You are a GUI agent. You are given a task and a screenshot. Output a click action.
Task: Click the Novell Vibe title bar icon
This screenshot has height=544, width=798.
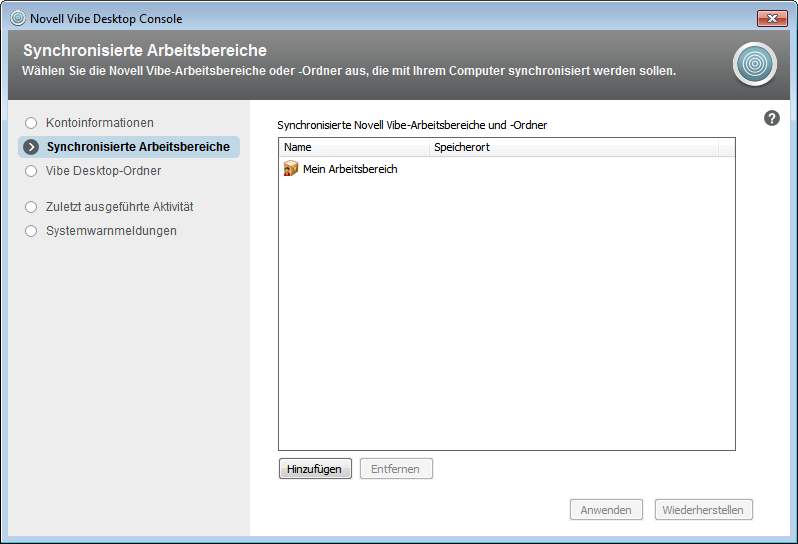[18, 18]
